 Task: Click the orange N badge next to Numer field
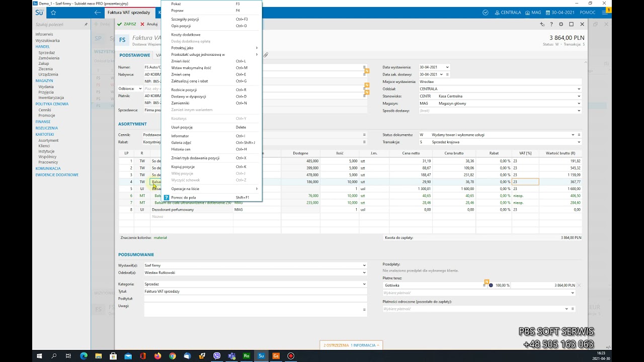tap(367, 71)
